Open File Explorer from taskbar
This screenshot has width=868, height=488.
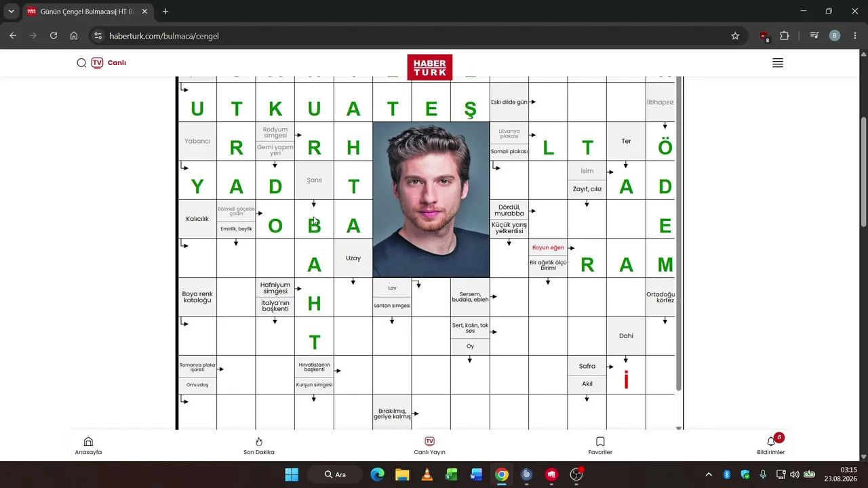(x=402, y=474)
